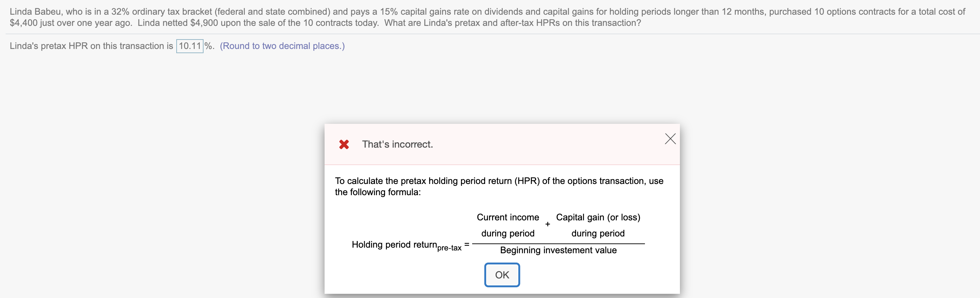Click the "Beginning investement value" denominator text
The image size is (980, 298).
[558, 250]
